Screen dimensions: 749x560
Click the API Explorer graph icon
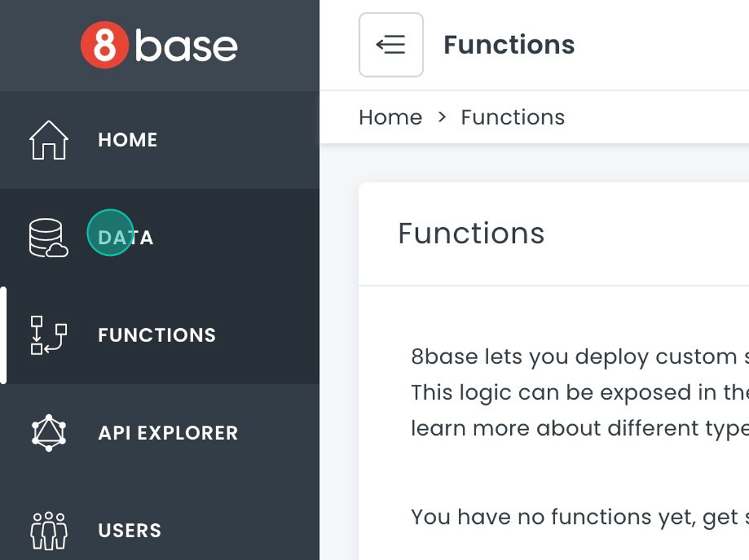pyautogui.click(x=49, y=433)
